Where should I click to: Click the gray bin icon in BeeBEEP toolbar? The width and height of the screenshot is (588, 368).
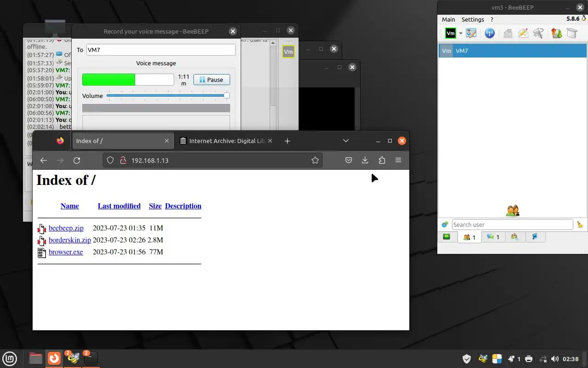click(571, 33)
